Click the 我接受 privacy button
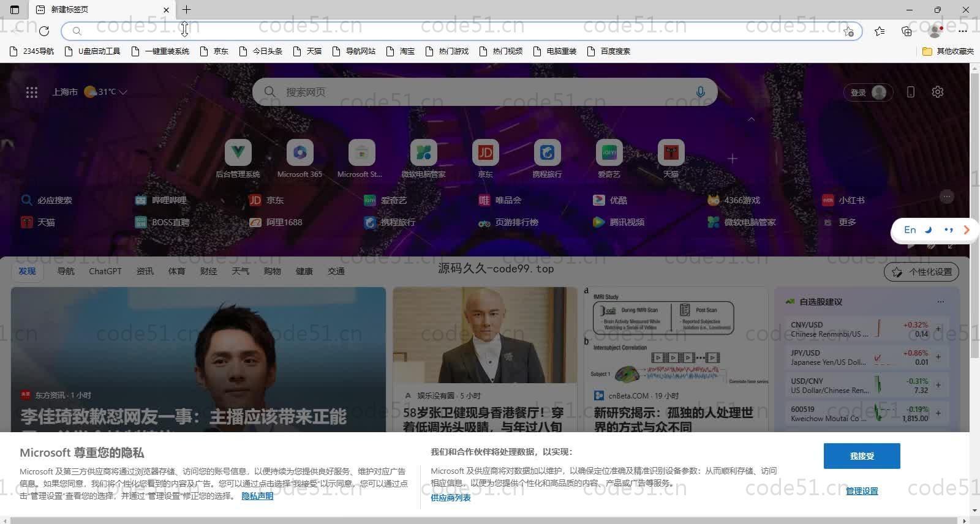The height and width of the screenshot is (524, 980). click(861, 456)
